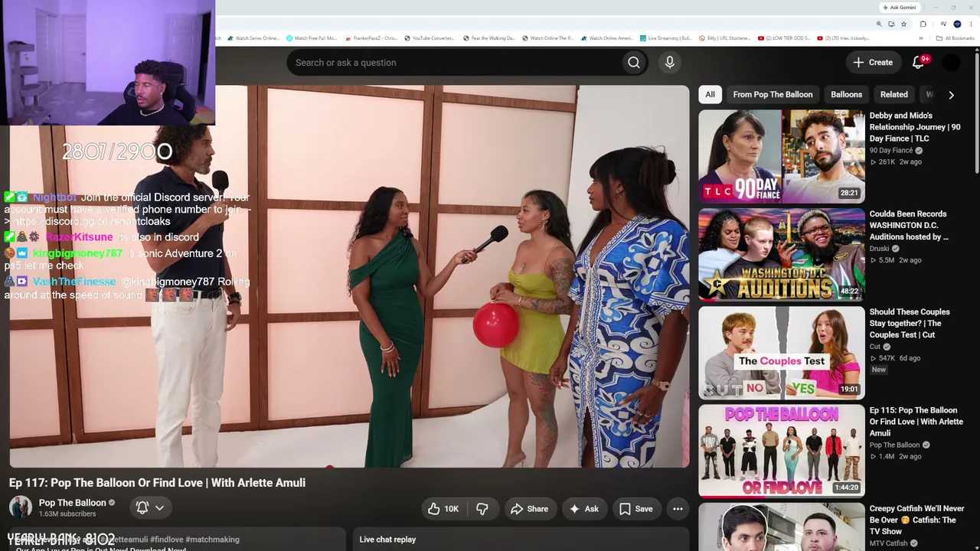Open Chrome three-dot menu
The height and width of the screenshot is (551, 980).
tap(972, 24)
